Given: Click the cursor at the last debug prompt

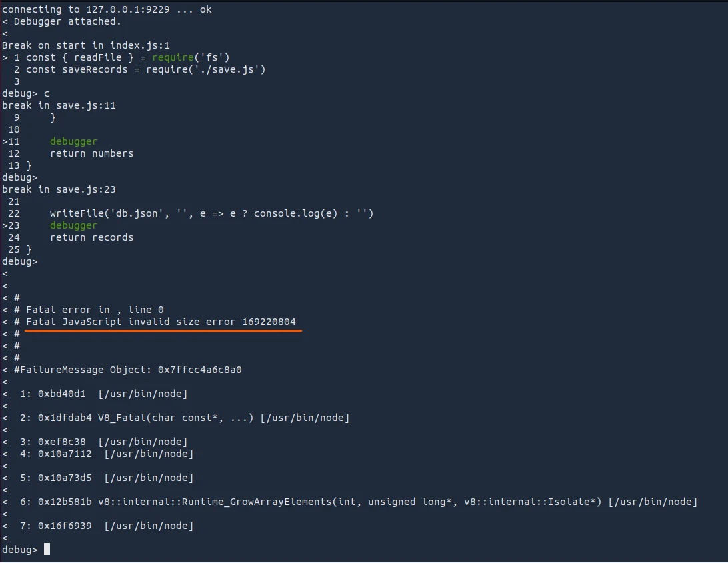Looking at the screenshot, I should tap(47, 550).
